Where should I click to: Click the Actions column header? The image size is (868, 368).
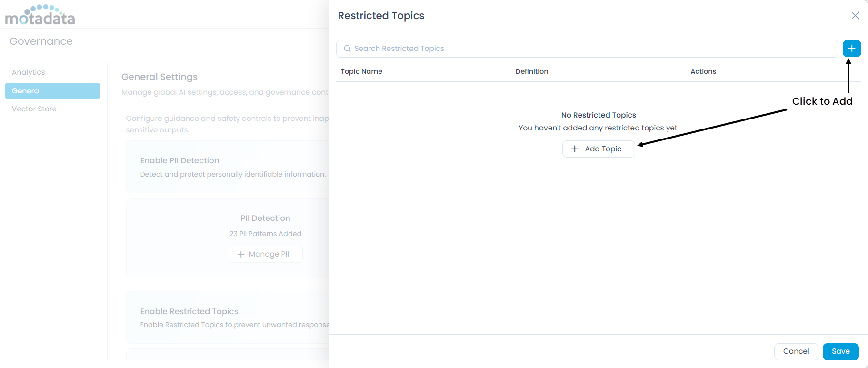pos(703,71)
